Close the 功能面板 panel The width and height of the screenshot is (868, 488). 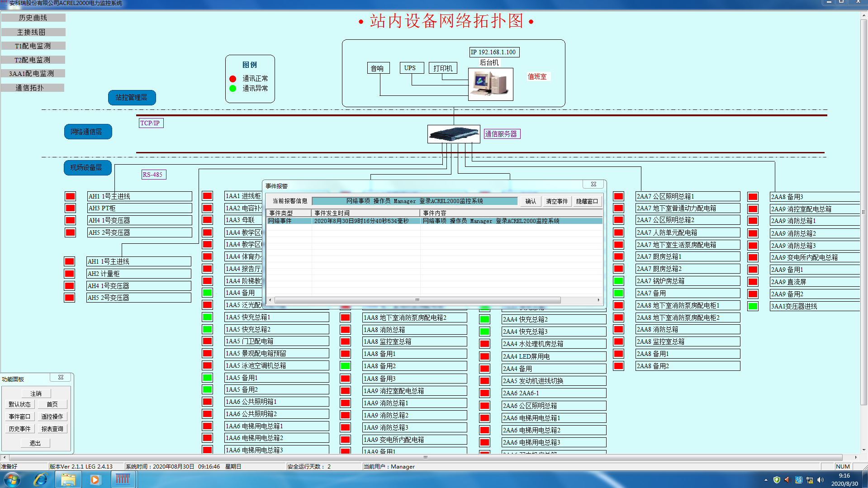tap(61, 377)
